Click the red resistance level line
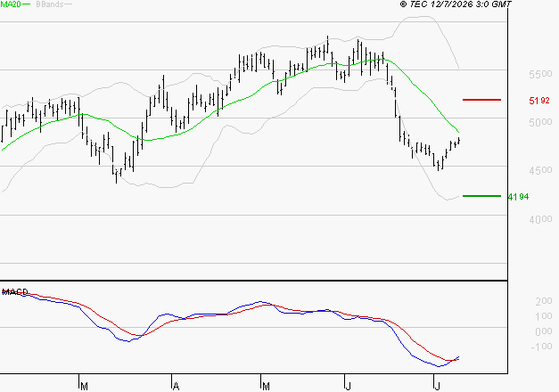559x392 pixels. 481,100
